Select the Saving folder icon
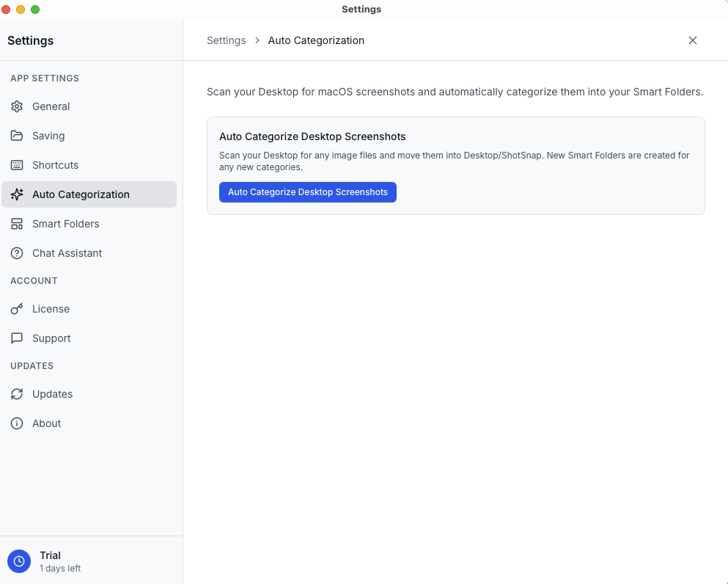 pos(17,136)
